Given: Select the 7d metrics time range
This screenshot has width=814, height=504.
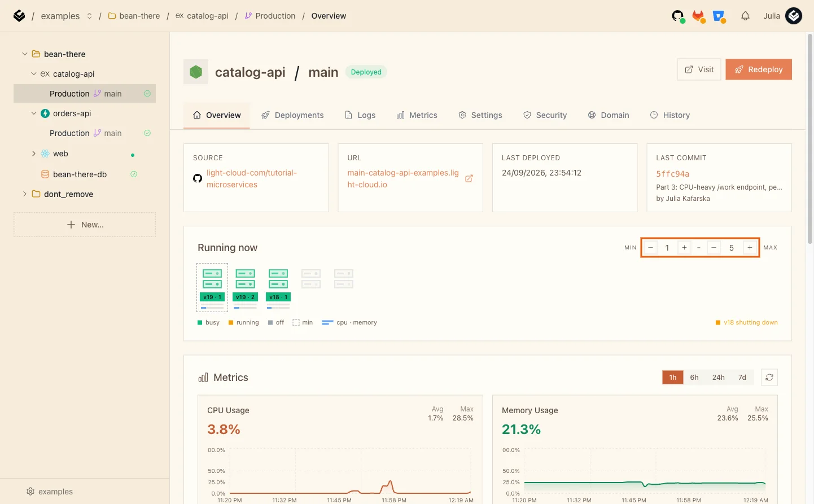Looking at the screenshot, I should (742, 378).
